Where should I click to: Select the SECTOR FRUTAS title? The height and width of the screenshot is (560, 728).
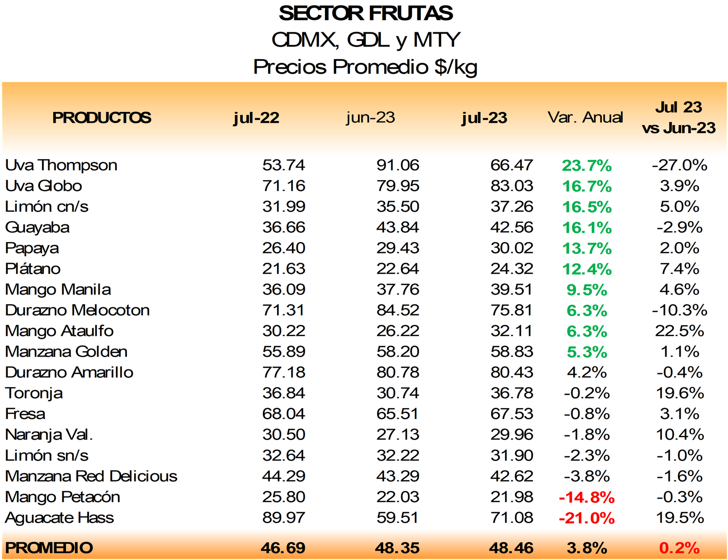366,14
